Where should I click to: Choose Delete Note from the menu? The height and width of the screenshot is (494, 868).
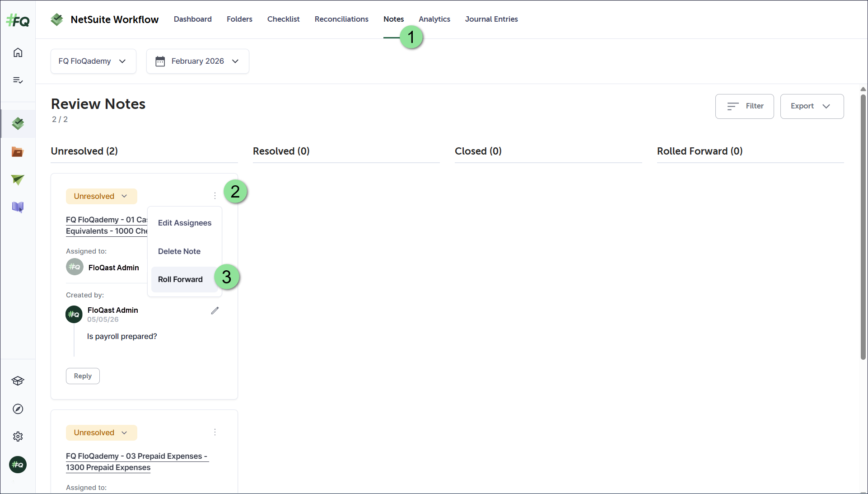point(185,251)
